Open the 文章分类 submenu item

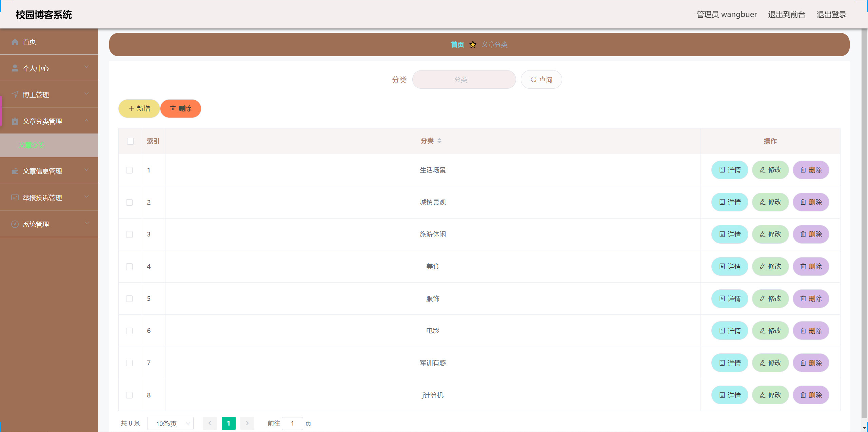coord(32,145)
